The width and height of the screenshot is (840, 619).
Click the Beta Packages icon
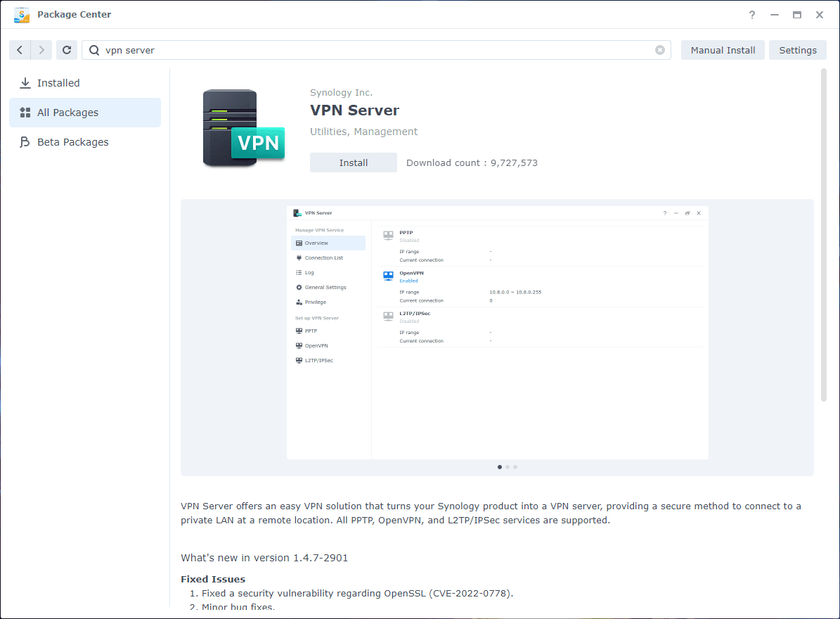coord(25,142)
